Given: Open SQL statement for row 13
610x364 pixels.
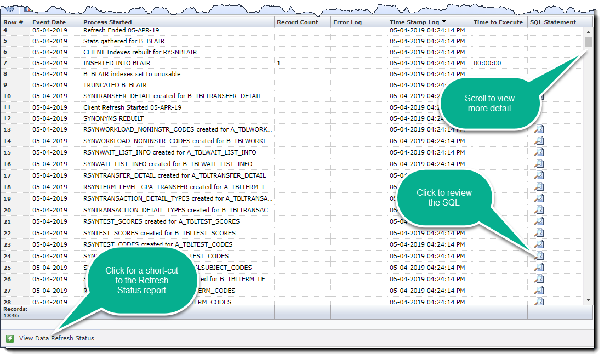Looking at the screenshot, I should [539, 129].
